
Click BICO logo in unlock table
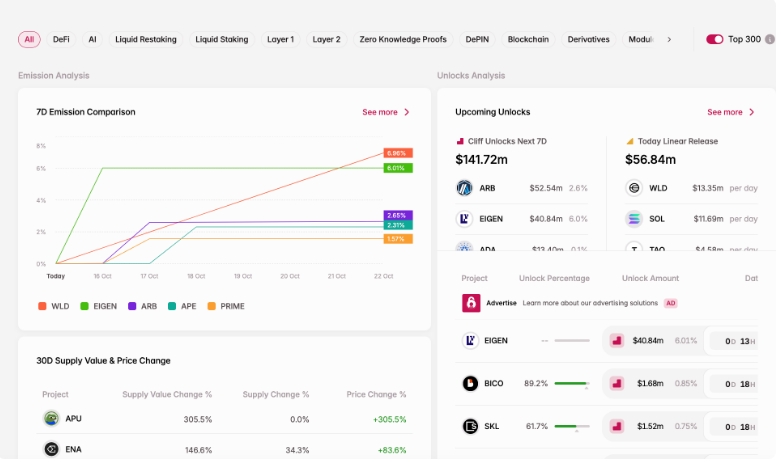[470, 383]
